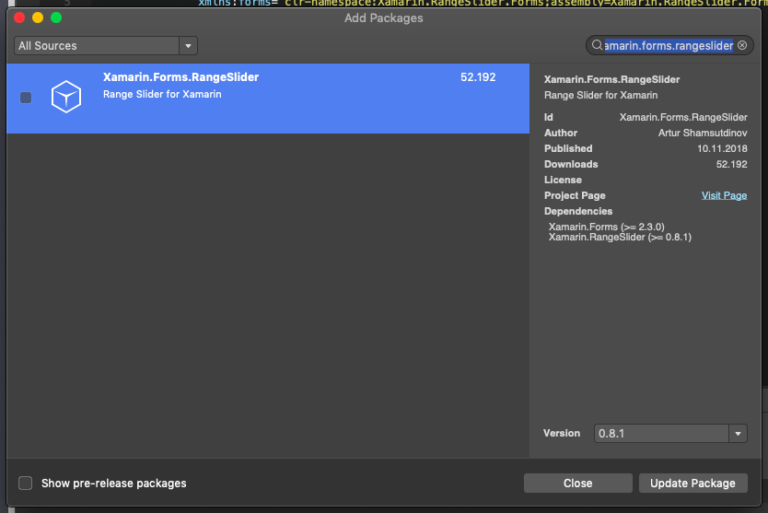Open the Version 0.8.1 dropdown

pyautogui.click(x=671, y=434)
